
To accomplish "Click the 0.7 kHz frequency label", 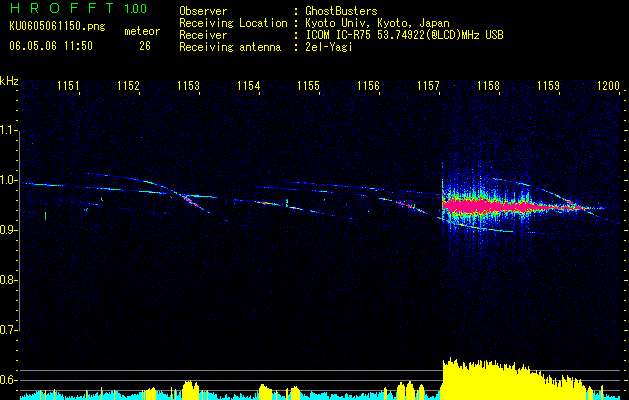I will (8, 330).
